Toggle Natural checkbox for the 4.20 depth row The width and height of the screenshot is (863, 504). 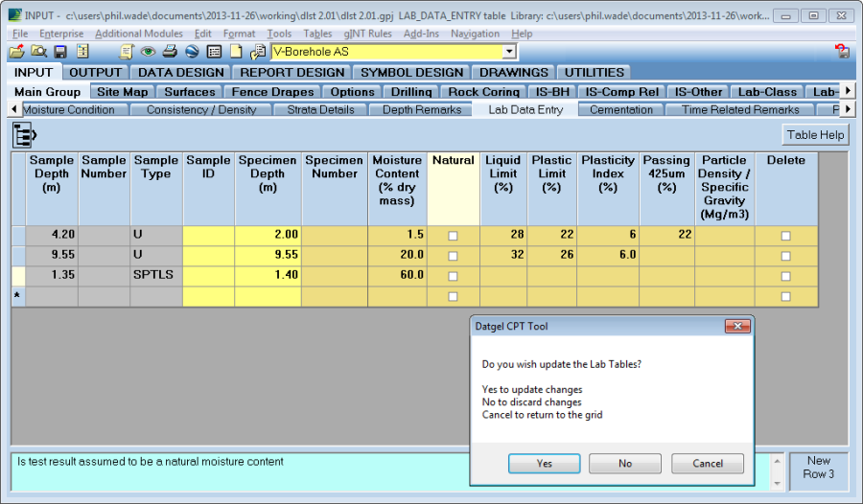click(x=453, y=235)
